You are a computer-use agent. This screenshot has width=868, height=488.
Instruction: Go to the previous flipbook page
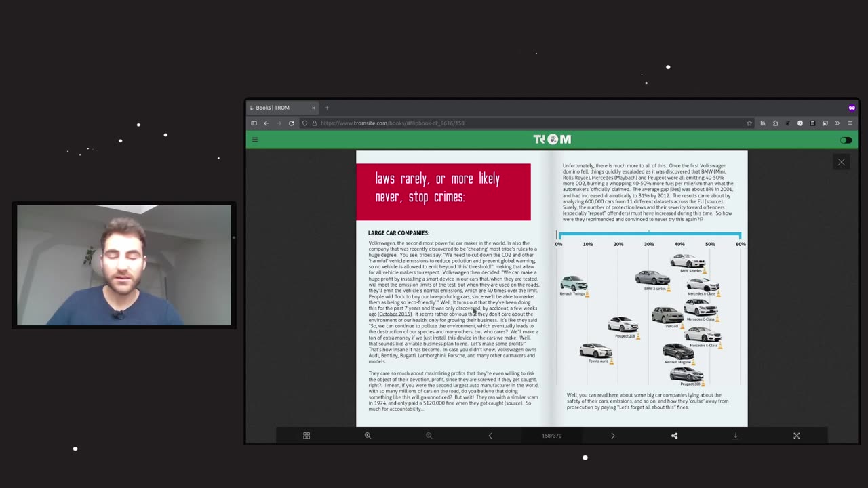[x=490, y=436]
